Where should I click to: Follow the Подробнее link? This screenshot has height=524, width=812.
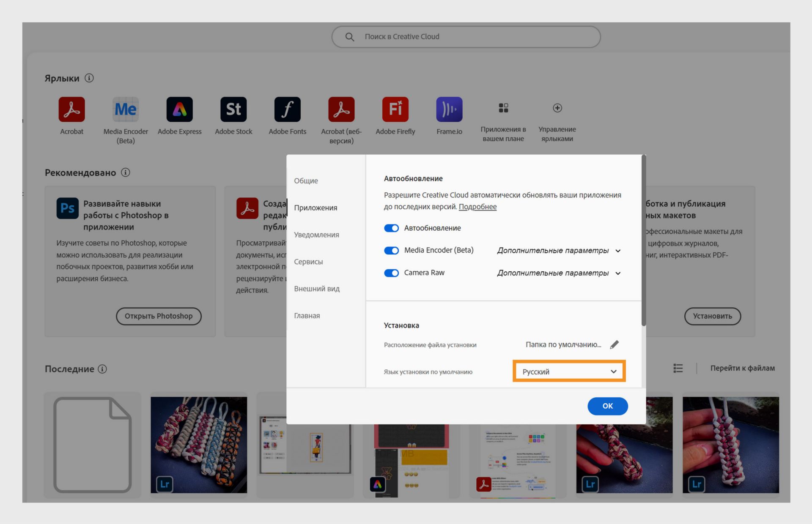(x=477, y=207)
